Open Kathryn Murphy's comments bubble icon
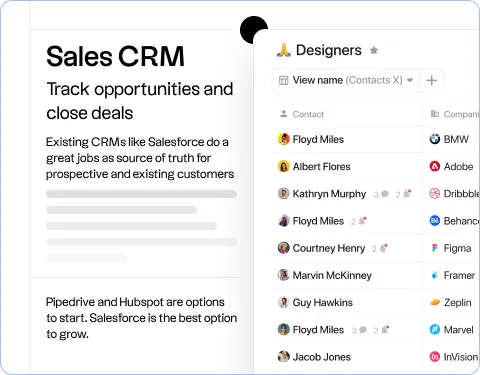Screen dimensions: 480x375 click(x=385, y=194)
